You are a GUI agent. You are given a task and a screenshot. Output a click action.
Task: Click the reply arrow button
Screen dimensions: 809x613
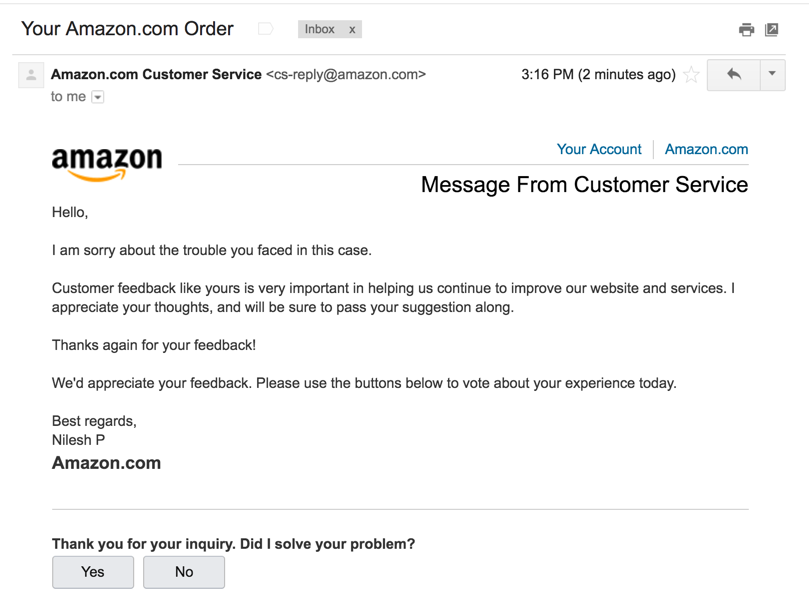tap(733, 75)
